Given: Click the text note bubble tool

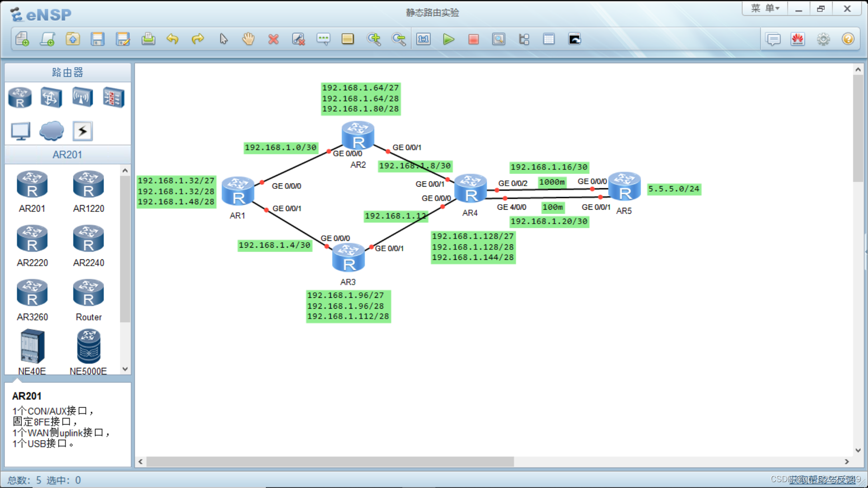Looking at the screenshot, I should (323, 39).
